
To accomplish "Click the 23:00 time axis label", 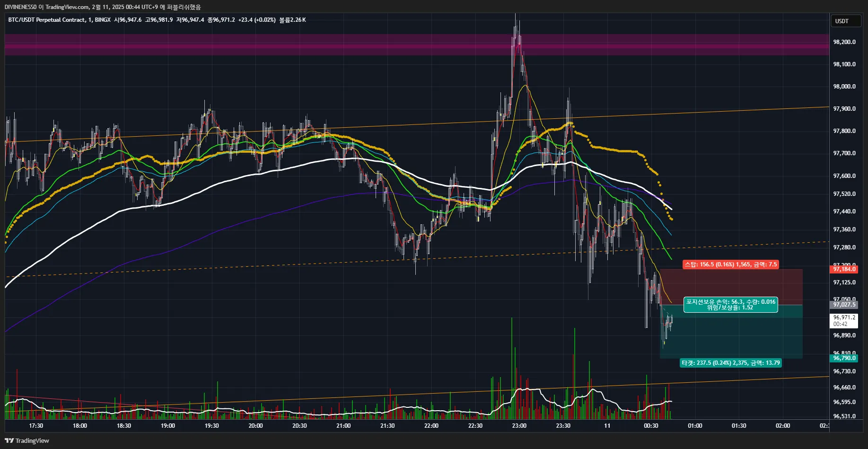I will [x=519, y=426].
